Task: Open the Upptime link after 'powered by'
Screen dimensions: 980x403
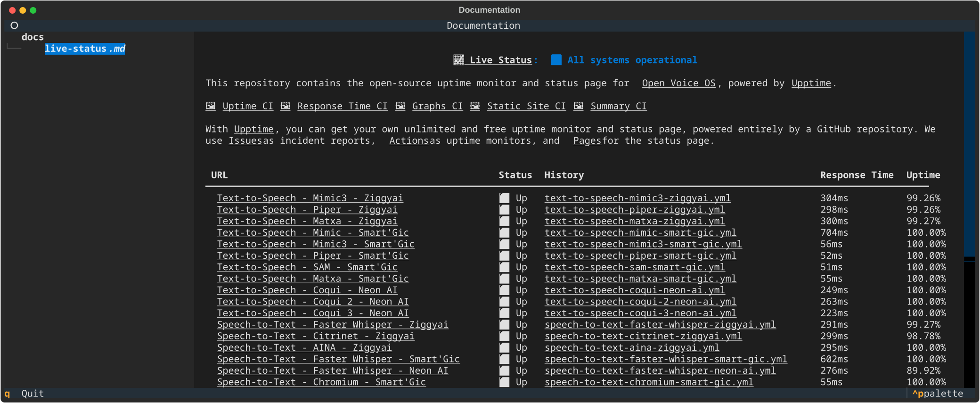Action: point(811,83)
